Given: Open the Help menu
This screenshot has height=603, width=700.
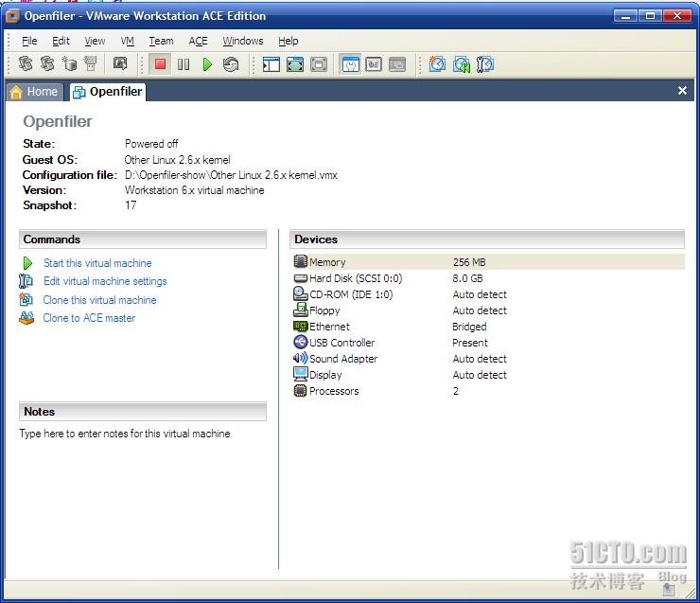Looking at the screenshot, I should tap(289, 41).
